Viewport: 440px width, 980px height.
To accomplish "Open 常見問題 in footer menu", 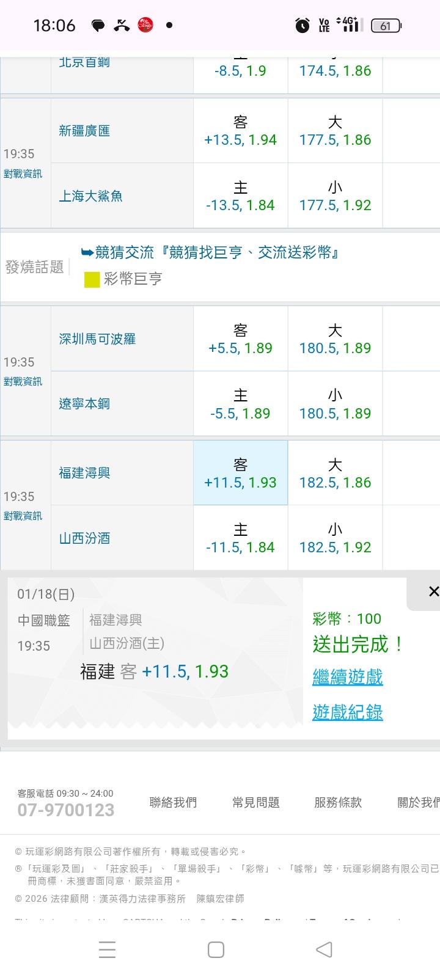I will [x=255, y=802].
